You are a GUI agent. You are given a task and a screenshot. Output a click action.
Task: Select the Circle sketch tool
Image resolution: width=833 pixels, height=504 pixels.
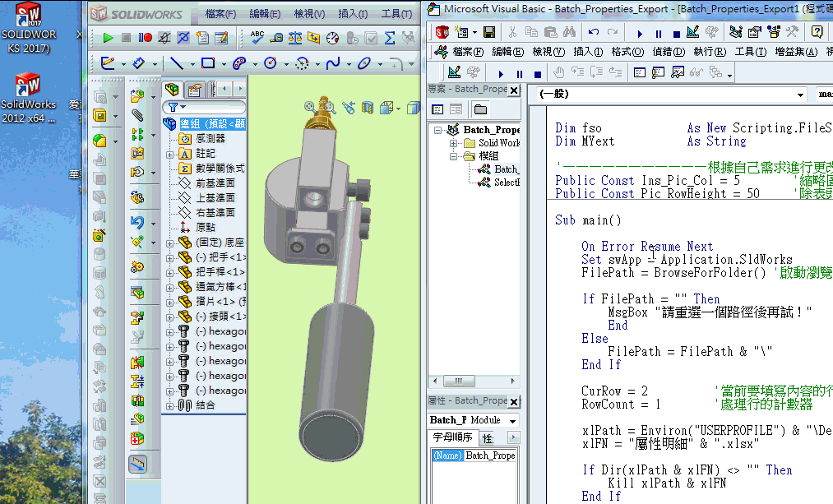pos(271,64)
